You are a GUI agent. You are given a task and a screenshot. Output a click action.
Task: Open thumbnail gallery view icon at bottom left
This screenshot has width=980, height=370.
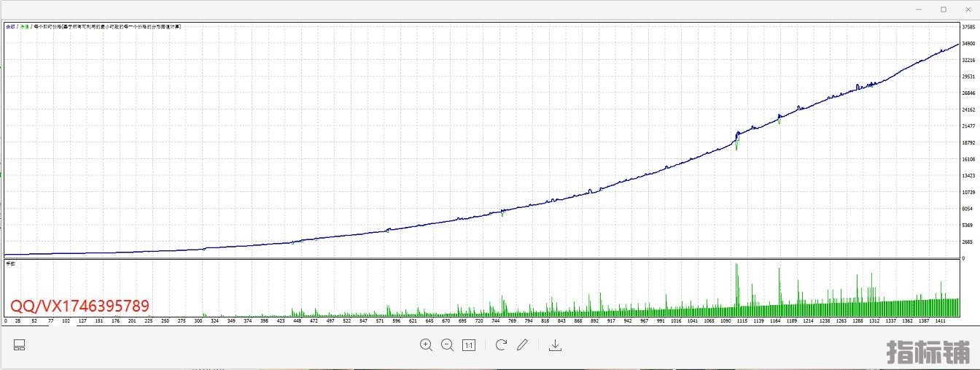pyautogui.click(x=20, y=345)
